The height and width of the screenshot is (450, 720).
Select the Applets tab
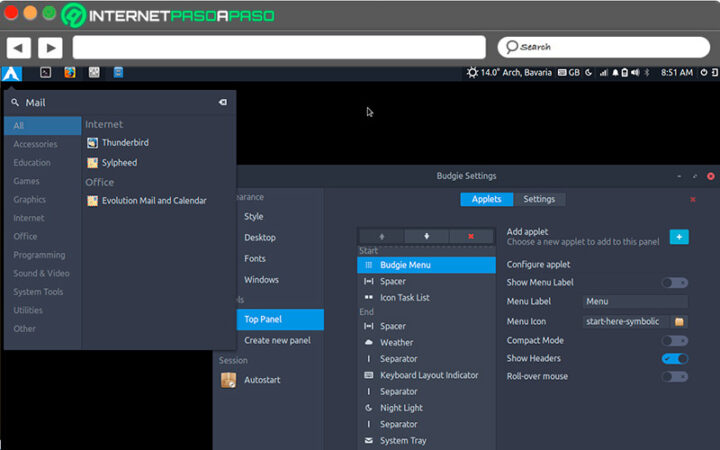point(486,199)
